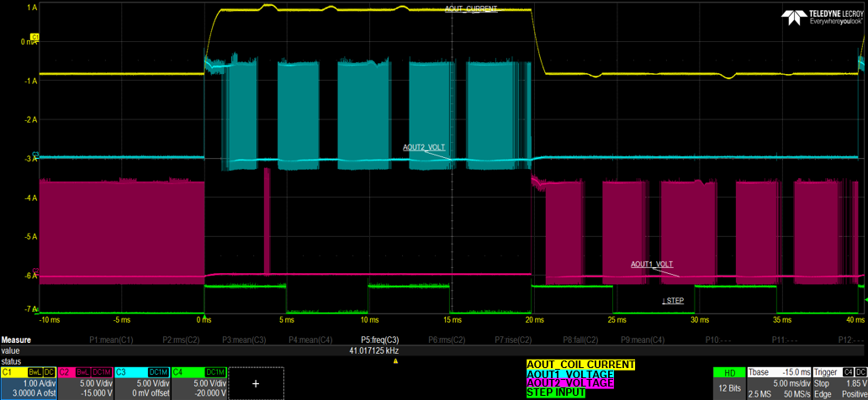868x400 pixels.
Task: Click the DC1M badge in C2 descriptor
Action: coord(101,371)
